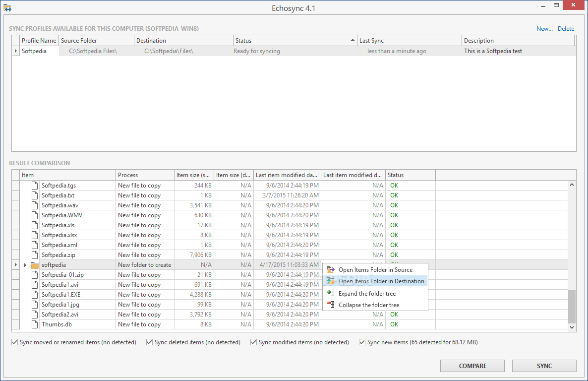The width and height of the screenshot is (588, 381).
Task: Click the Delete profile link
Action: pyautogui.click(x=566, y=29)
